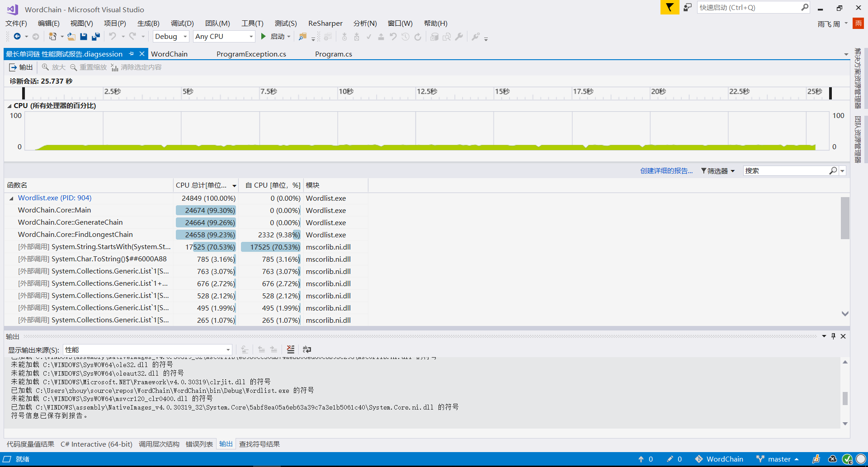Click the Redo arrow icon
The image size is (868, 467).
[132, 37]
